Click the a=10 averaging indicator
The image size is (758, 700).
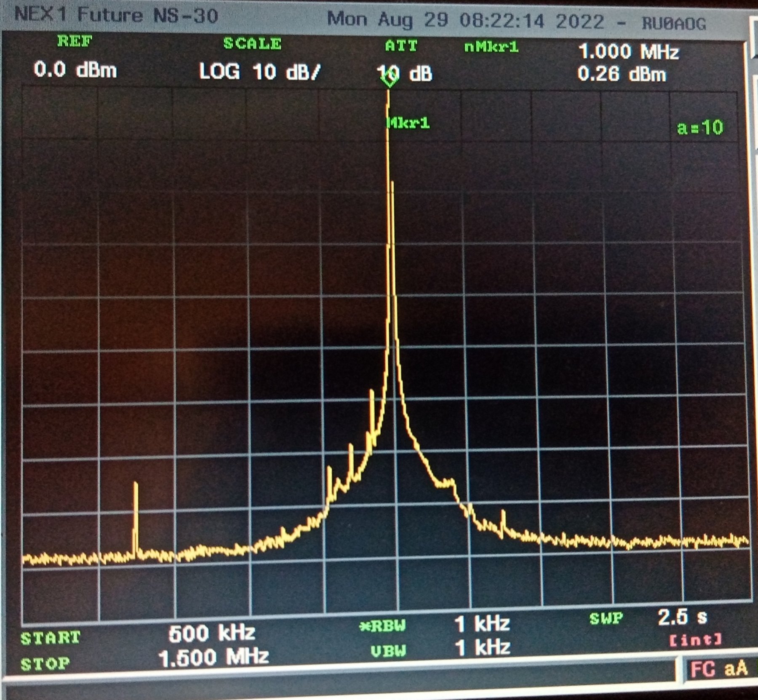[x=700, y=128]
